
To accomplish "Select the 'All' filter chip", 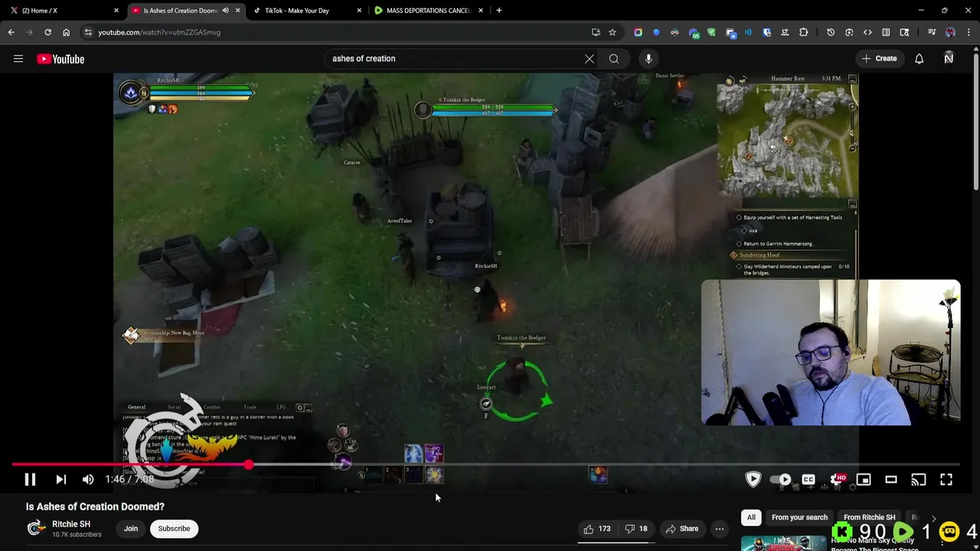I will pyautogui.click(x=751, y=517).
